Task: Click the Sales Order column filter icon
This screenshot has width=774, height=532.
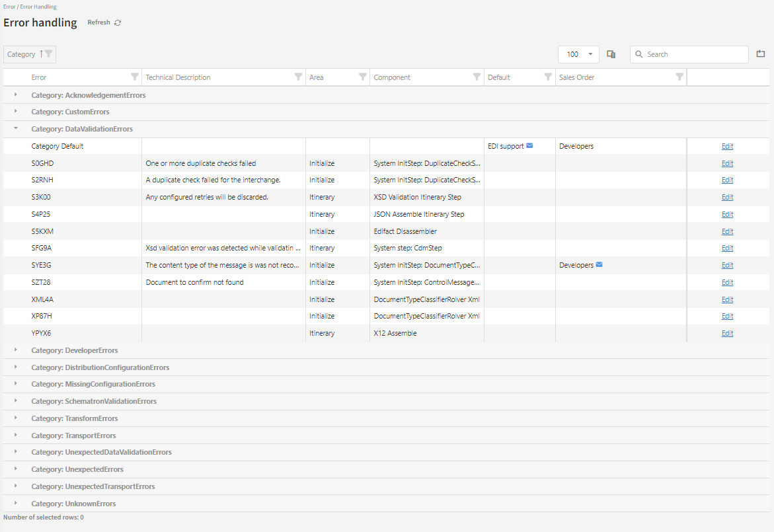Action: 679,77
